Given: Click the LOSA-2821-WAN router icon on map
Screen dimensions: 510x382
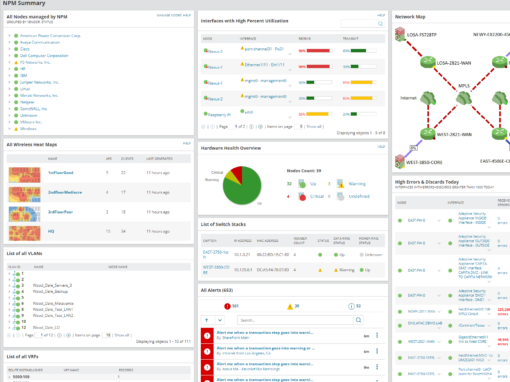Looking at the screenshot, I should pyautogui.click(x=427, y=62).
